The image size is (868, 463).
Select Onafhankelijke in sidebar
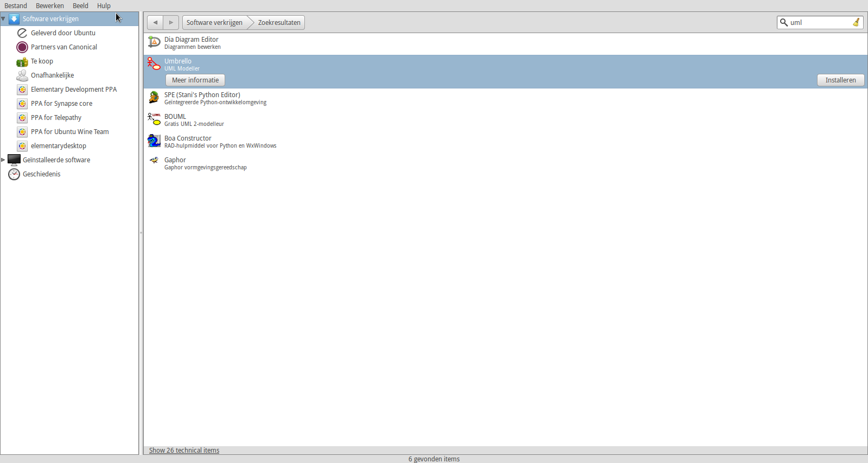click(52, 75)
